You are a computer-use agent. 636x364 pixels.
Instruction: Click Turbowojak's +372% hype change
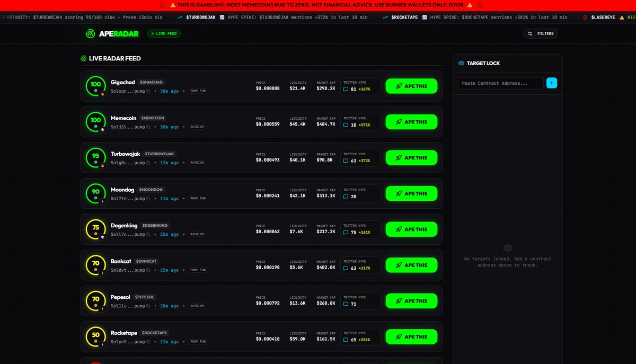click(x=364, y=161)
